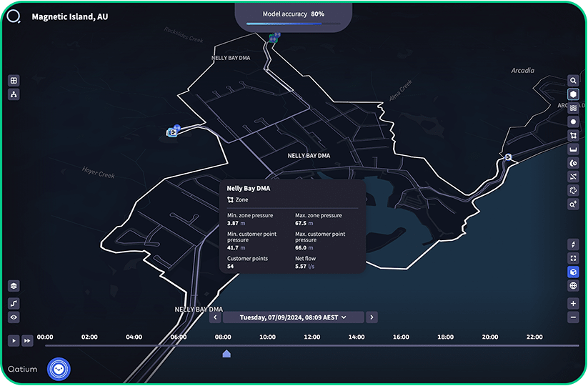Click the Qatium logo at top left
This screenshot has height=386, width=588.
[14, 16]
